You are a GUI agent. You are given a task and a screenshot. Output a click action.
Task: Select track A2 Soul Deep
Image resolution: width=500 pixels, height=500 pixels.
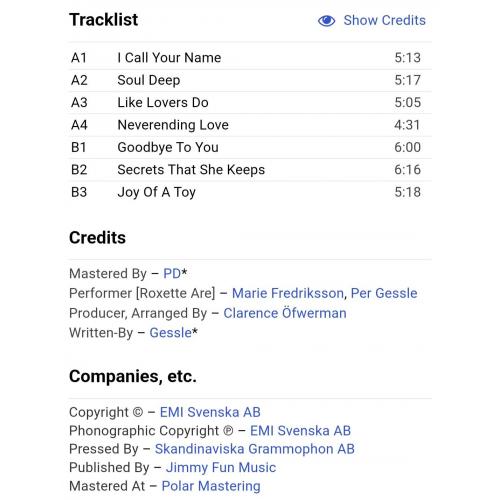pos(250,80)
